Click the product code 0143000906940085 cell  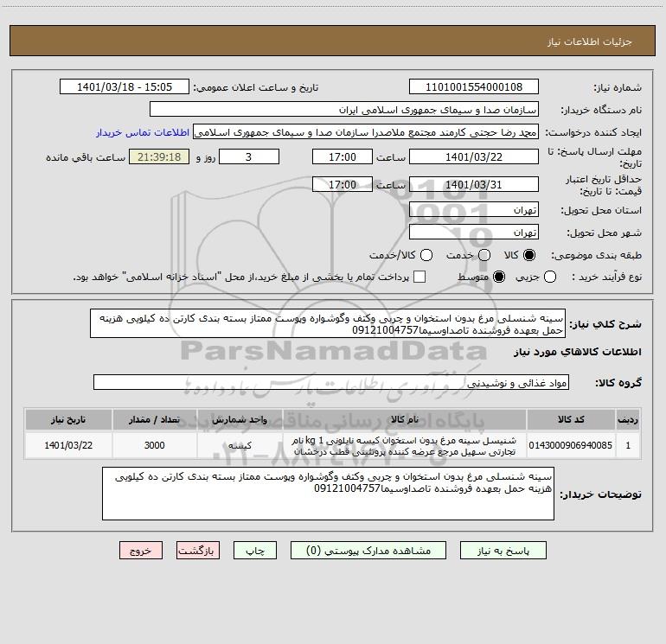(x=571, y=445)
